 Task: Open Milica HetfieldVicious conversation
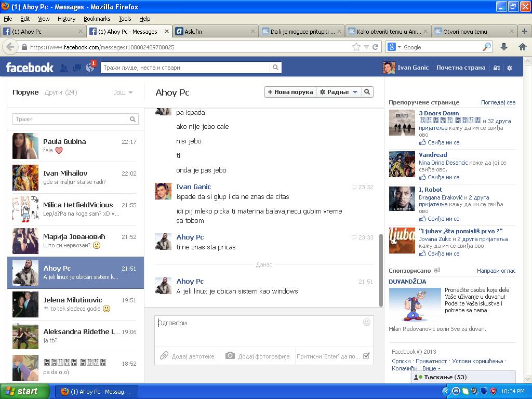[x=75, y=209]
